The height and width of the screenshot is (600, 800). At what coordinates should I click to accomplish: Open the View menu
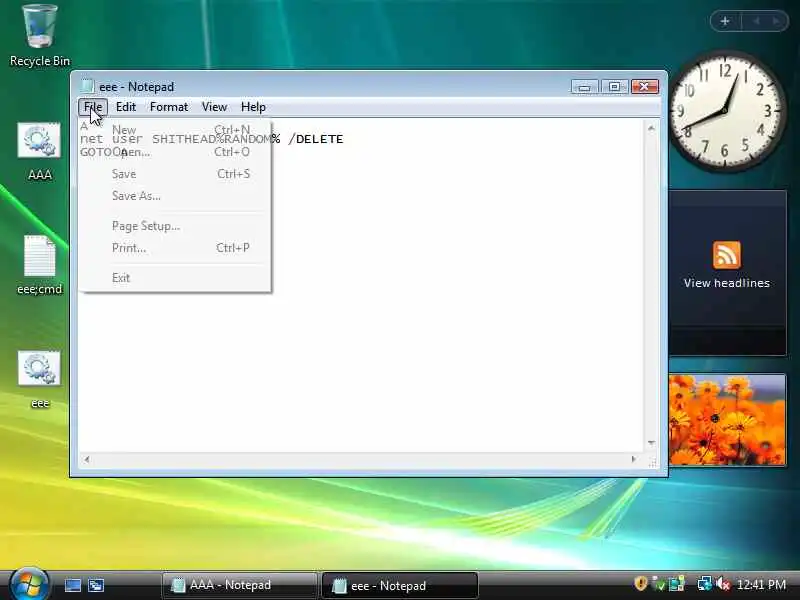214,107
